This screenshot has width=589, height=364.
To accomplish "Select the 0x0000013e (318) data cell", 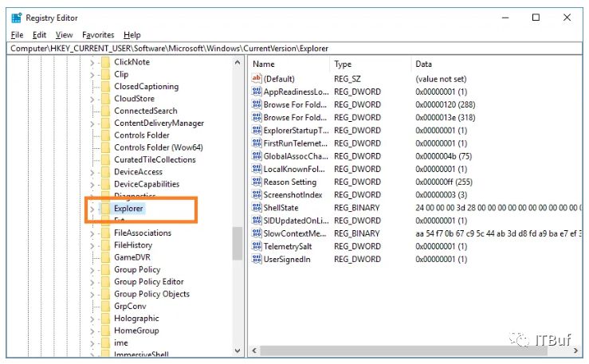I will coord(445,117).
